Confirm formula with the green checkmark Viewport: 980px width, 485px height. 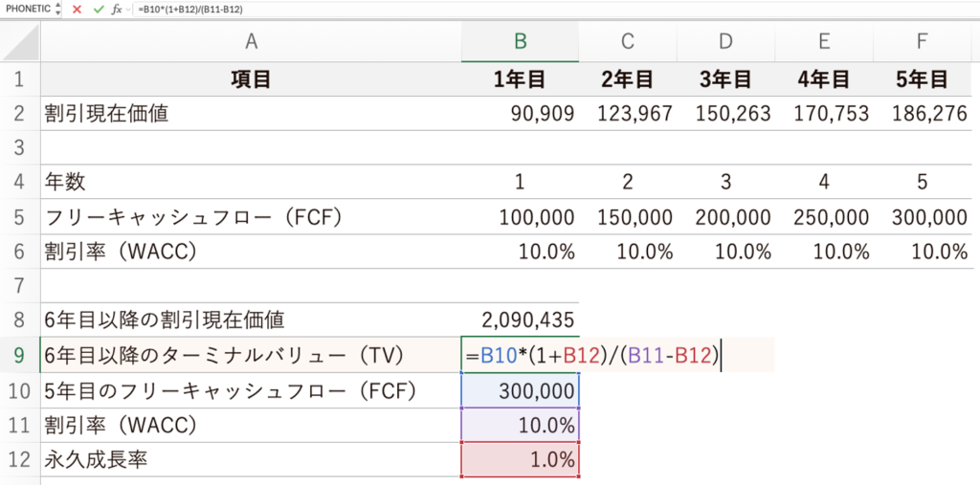[98, 9]
